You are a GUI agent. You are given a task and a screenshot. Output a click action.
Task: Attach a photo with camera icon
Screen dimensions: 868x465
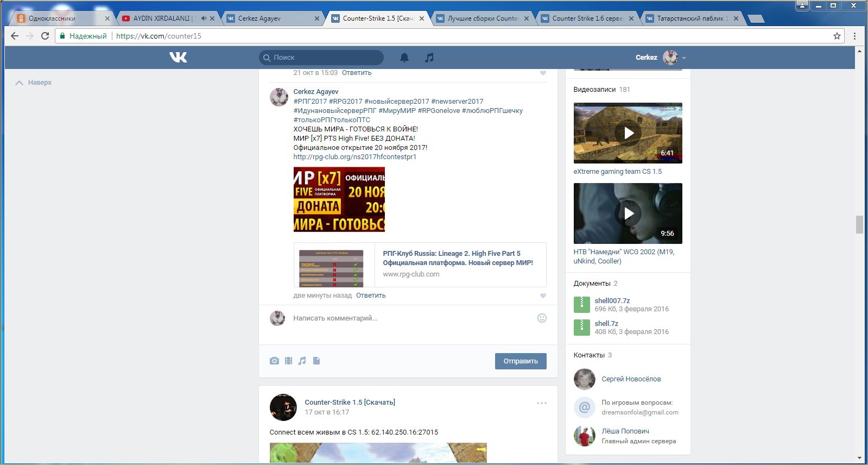coord(274,361)
